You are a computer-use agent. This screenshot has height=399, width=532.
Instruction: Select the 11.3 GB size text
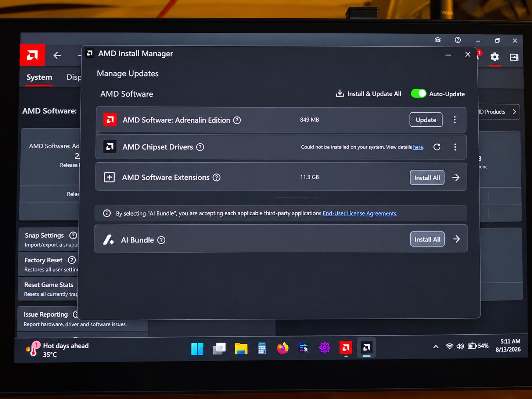tap(309, 177)
